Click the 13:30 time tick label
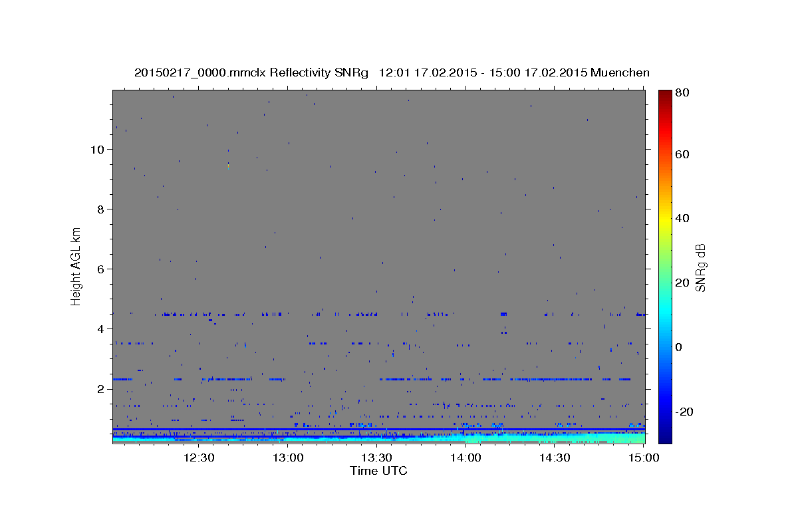798x532 pixels. pyautogui.click(x=376, y=458)
